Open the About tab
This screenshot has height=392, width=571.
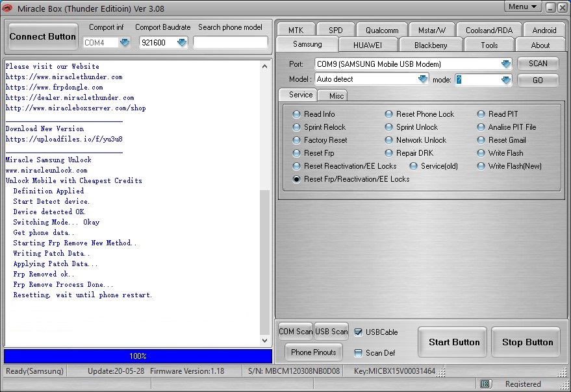tap(540, 45)
